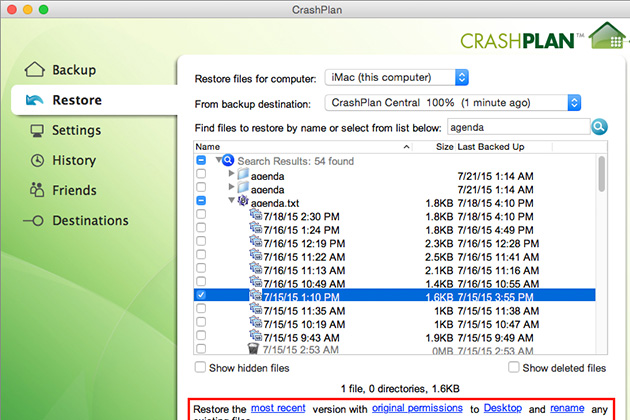Screen dimensions: 630x420
Task: Click the Size column header
Action: 444,147
